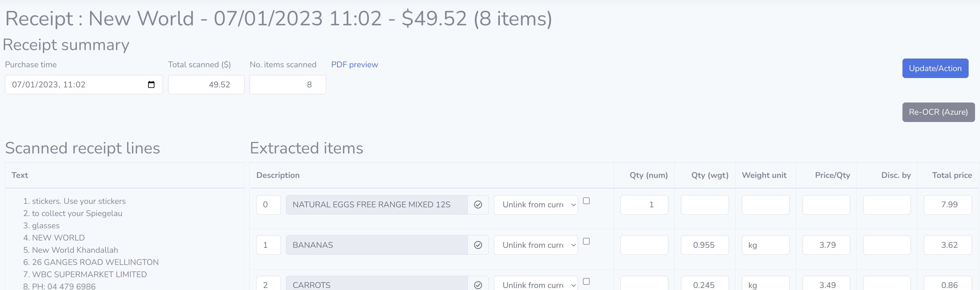Click check-circle icon beside BANANAS description
The height and width of the screenshot is (290, 980).
tap(478, 245)
